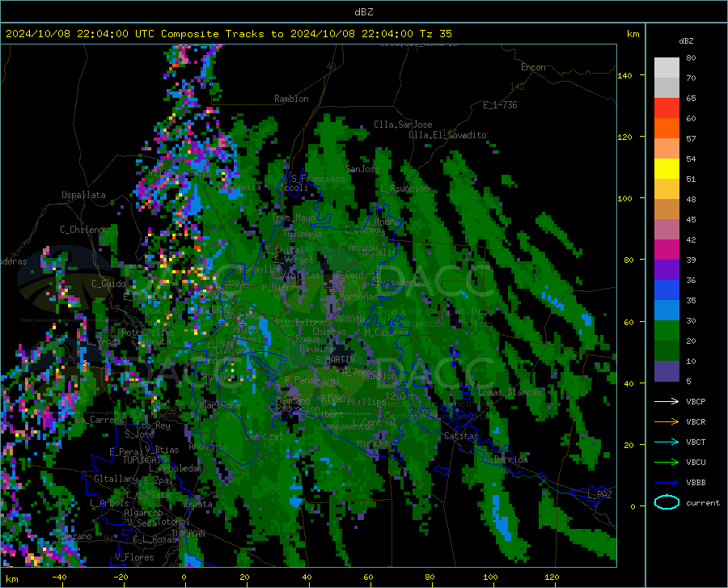Click the 'Clla.SanJose' map label
Image resolution: width=728 pixels, height=588 pixels.
click(x=403, y=125)
